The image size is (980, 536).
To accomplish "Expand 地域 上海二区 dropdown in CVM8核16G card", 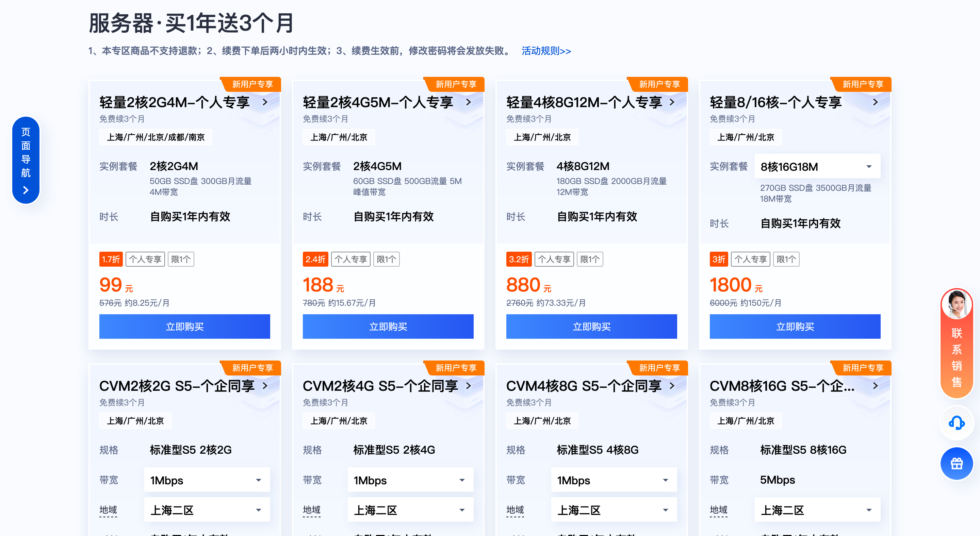I will tap(818, 510).
